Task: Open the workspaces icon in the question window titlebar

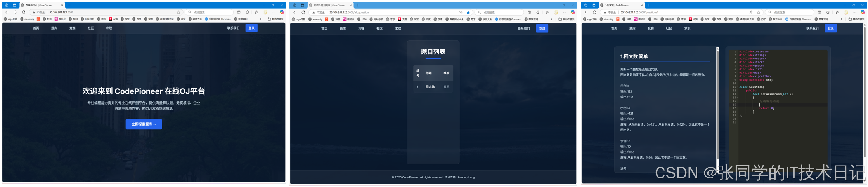Action: 586,5
